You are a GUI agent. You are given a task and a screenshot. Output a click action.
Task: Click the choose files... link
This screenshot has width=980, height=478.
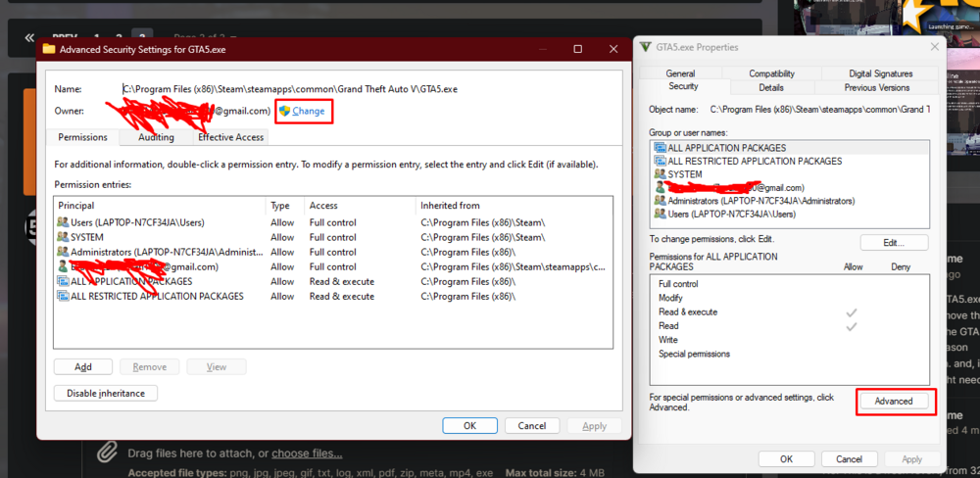click(307, 453)
